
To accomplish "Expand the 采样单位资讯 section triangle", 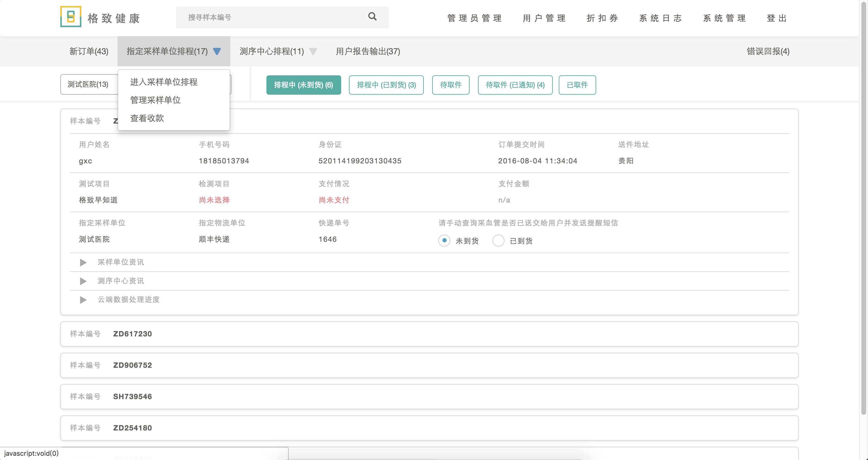I will (x=83, y=262).
